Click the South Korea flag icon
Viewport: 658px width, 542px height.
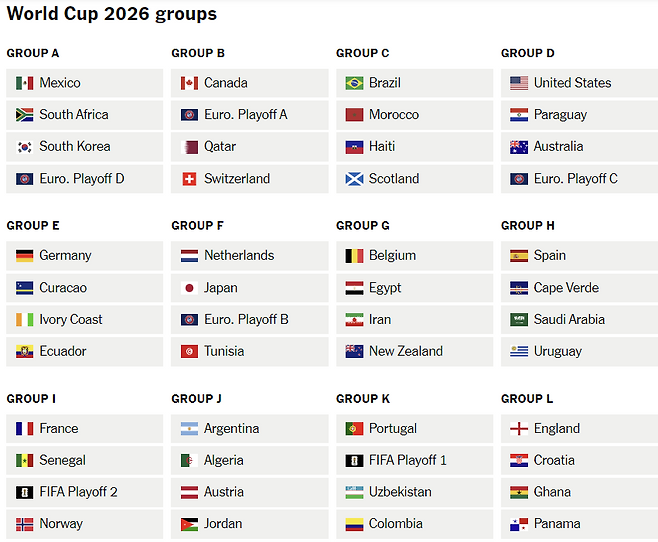25,147
